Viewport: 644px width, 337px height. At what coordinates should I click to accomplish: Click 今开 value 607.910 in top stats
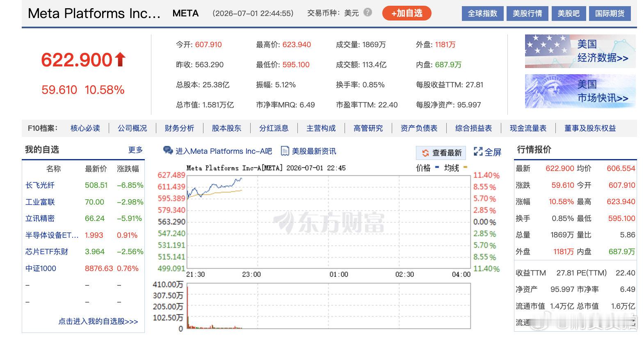tap(208, 45)
